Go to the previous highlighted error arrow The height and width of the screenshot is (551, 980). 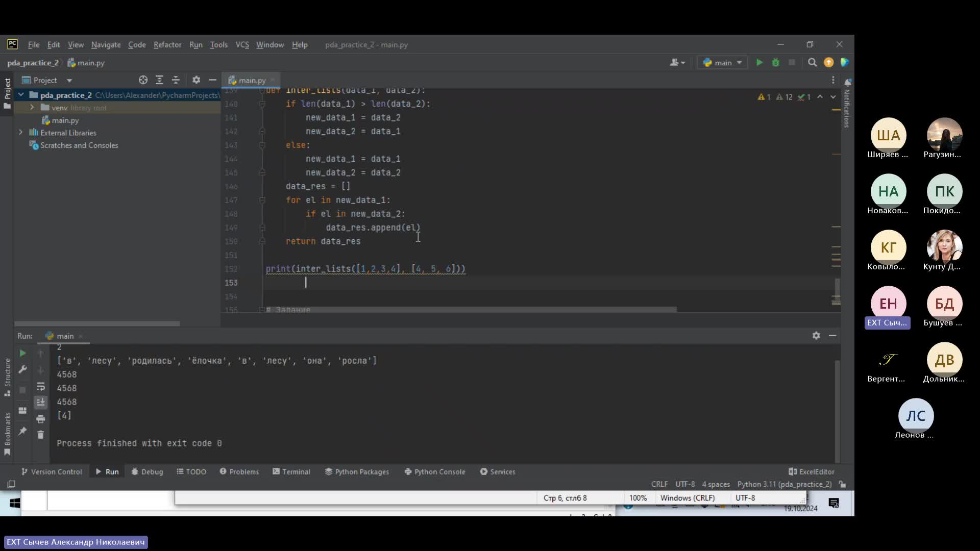point(820,97)
